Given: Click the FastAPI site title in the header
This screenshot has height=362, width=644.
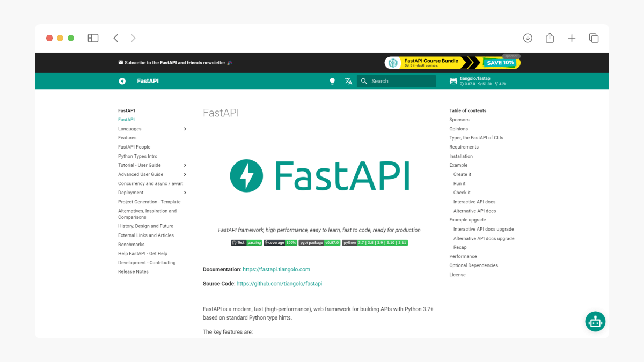Looking at the screenshot, I should pyautogui.click(x=148, y=81).
